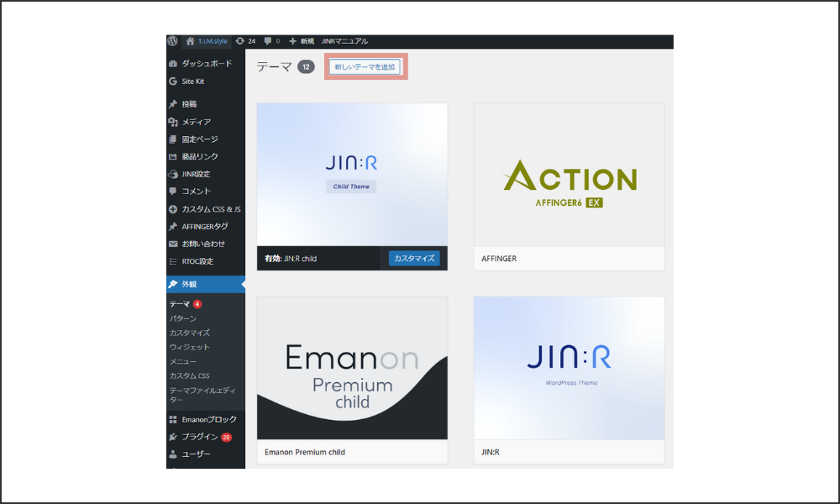Click the 固定ページ pages icon
840x504 pixels.
pos(173,139)
